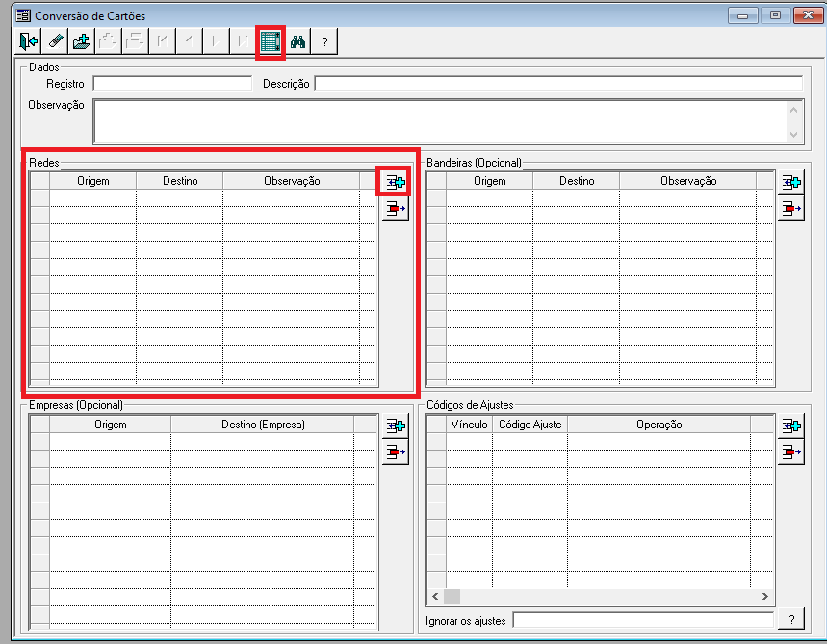
Task: Click Observação scrollbar up arrow
Action: pyautogui.click(x=793, y=110)
